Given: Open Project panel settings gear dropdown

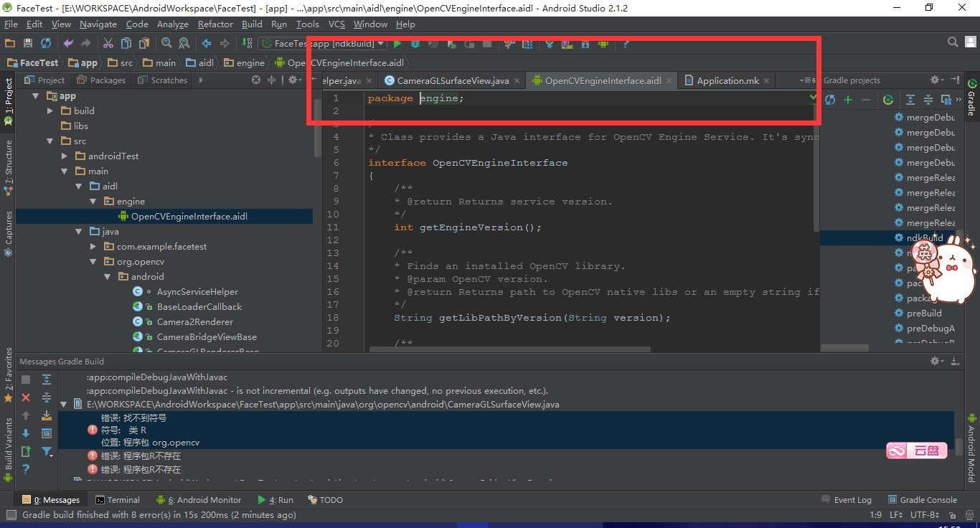Looking at the screenshot, I should 295,80.
